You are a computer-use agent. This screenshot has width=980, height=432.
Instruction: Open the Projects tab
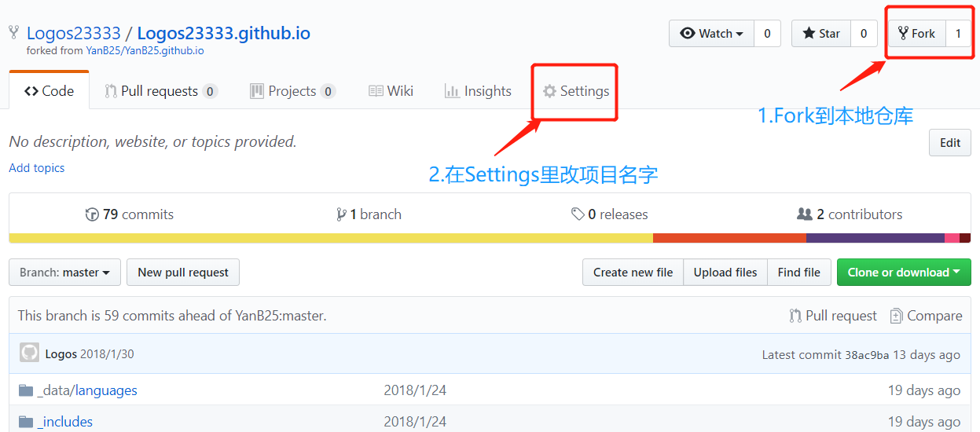pos(292,91)
